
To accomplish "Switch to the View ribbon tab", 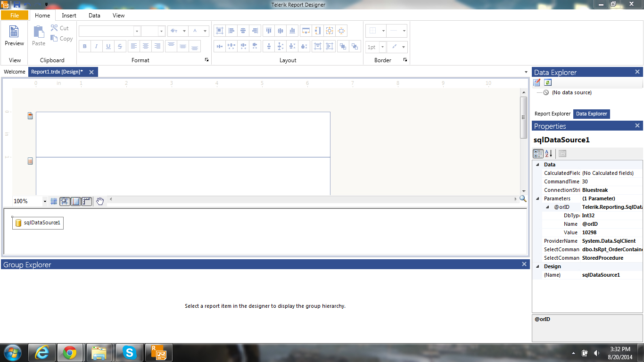I will pyautogui.click(x=119, y=16).
